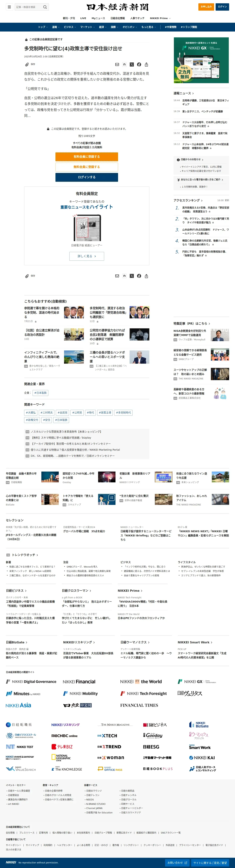Click the bottom share upload icon
This screenshot has width=235, height=868.
[x=146, y=276]
